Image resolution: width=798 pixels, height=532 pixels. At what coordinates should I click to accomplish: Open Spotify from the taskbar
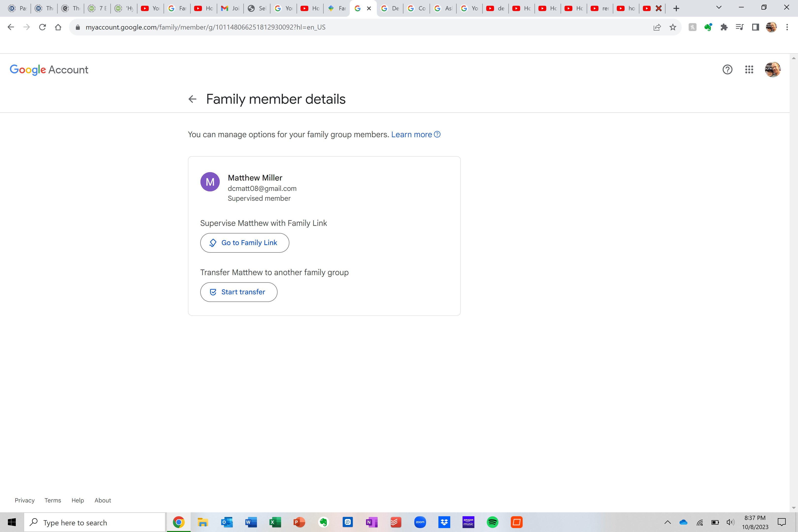tap(492, 522)
